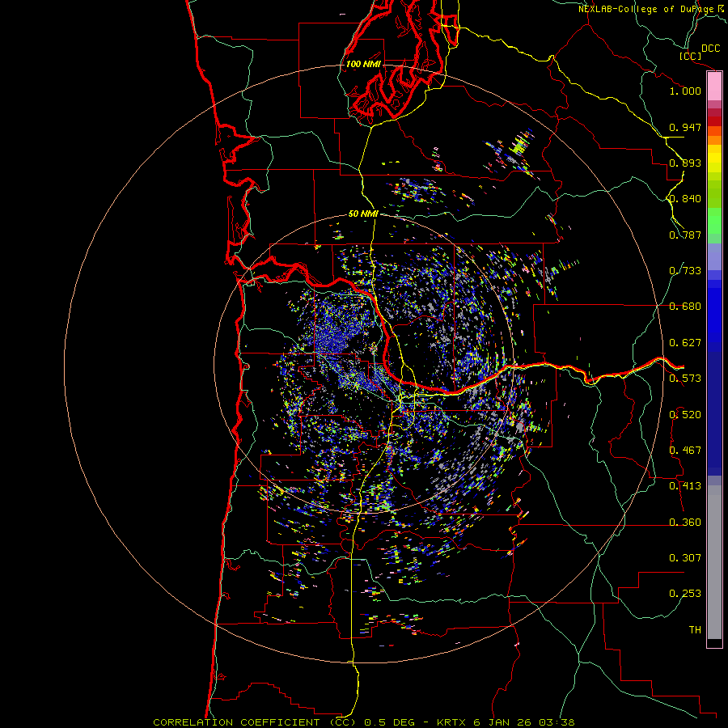Click the 100 NMI range ring label

pos(363,64)
